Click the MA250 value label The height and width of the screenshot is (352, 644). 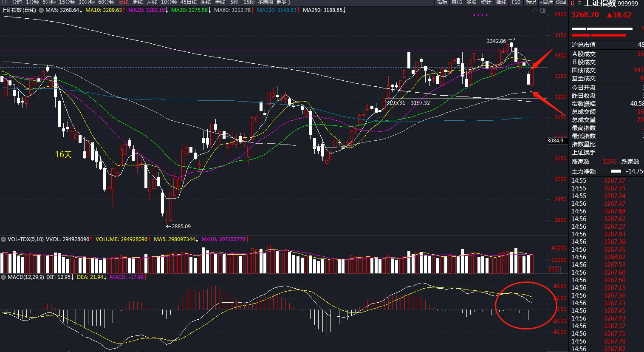point(323,10)
